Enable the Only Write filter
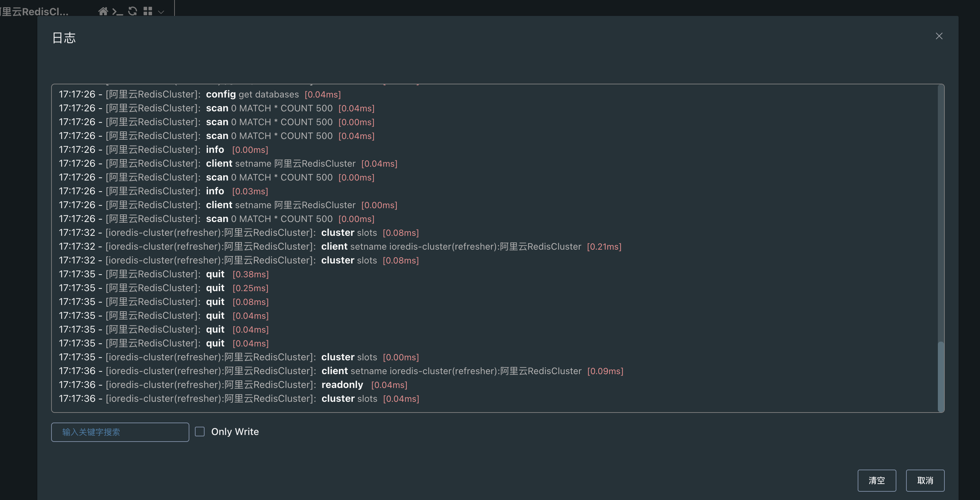Screen dimensions: 980x500 (x=200, y=432)
